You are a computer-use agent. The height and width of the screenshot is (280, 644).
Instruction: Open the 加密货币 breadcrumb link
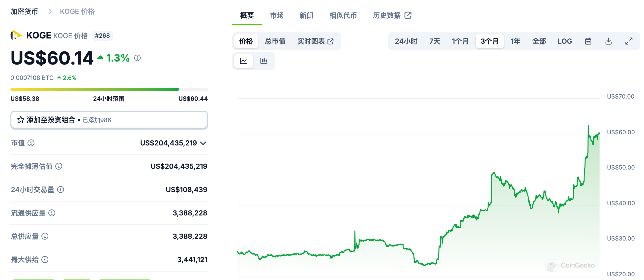point(24,11)
